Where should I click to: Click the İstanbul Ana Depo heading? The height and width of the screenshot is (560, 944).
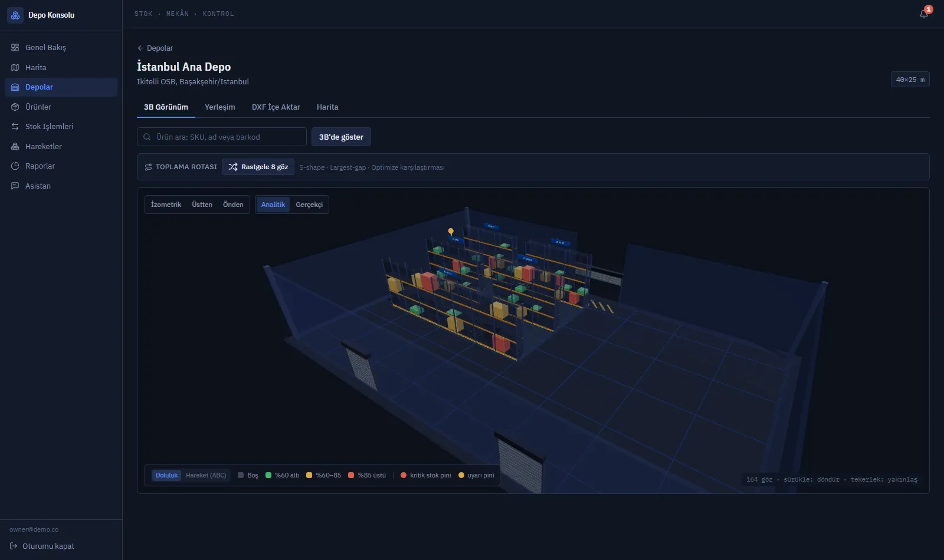(x=183, y=67)
